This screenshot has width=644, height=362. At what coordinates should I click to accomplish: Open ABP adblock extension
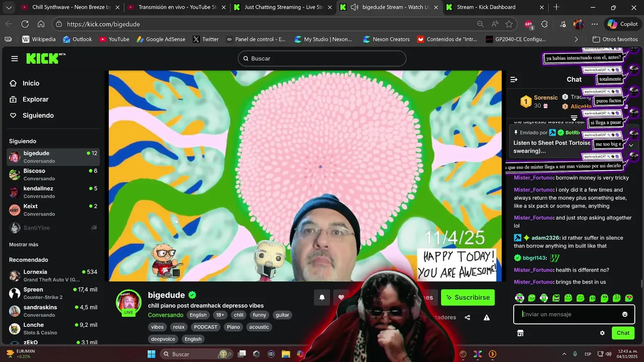coord(528,24)
